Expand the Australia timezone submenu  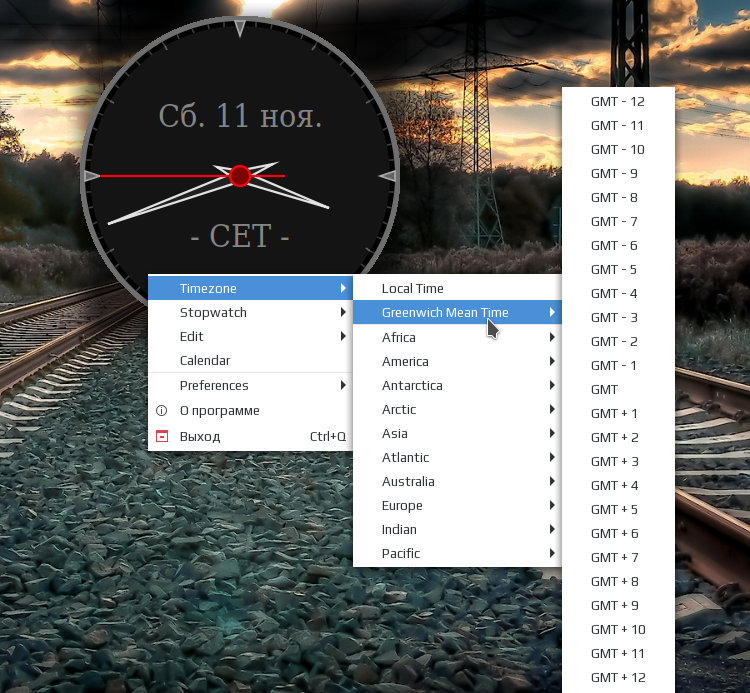(x=457, y=481)
